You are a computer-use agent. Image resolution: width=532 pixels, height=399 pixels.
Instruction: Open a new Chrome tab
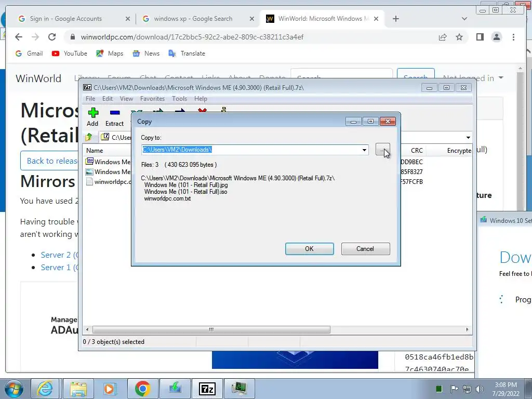click(395, 19)
